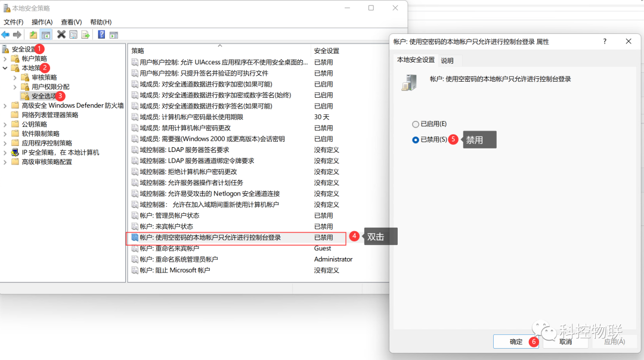Click the 确定 button
The image size is (644, 360).
[516, 342]
